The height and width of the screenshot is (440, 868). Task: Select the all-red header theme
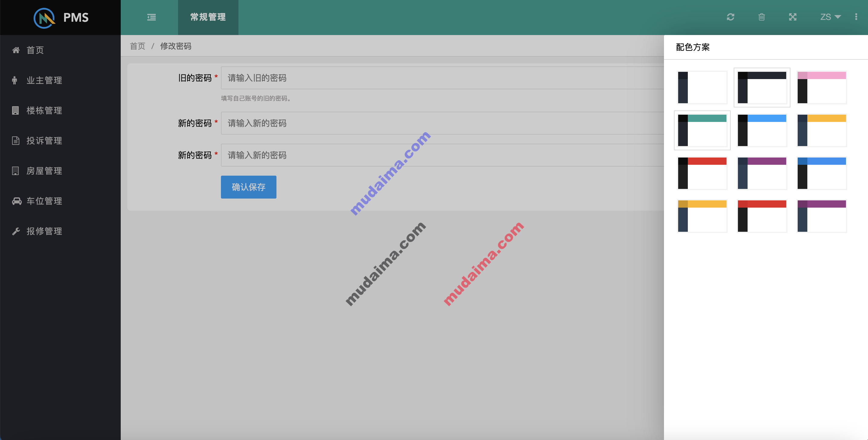point(761,216)
